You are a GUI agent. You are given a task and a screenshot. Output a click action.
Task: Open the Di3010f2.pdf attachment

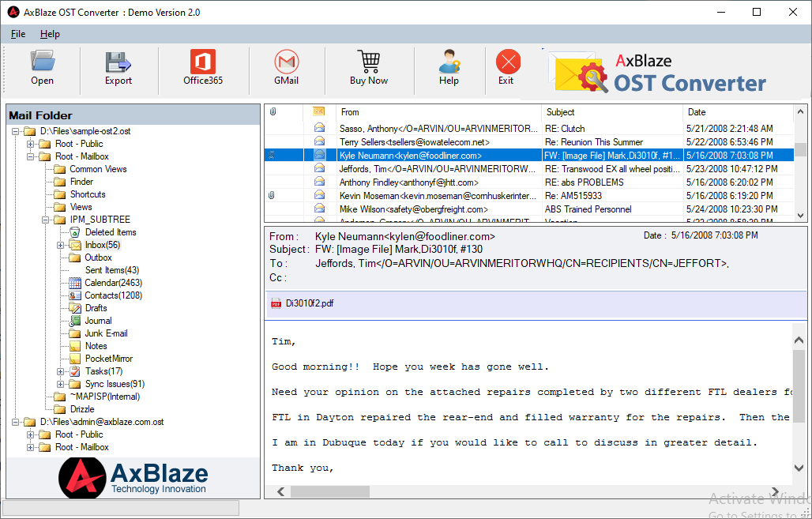tap(310, 303)
